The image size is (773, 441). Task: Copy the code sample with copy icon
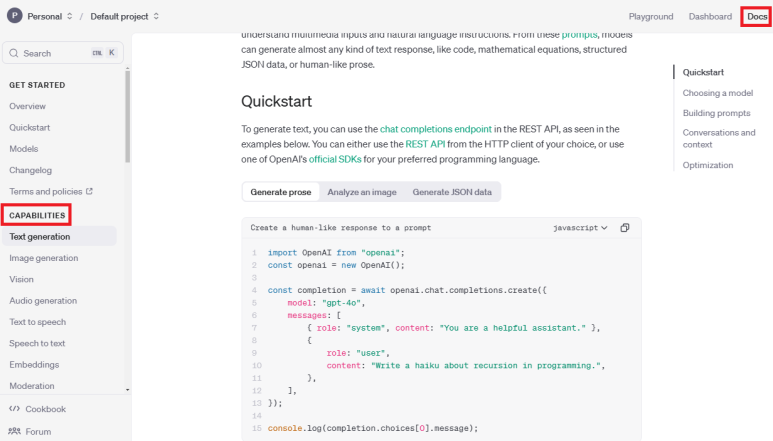(625, 228)
